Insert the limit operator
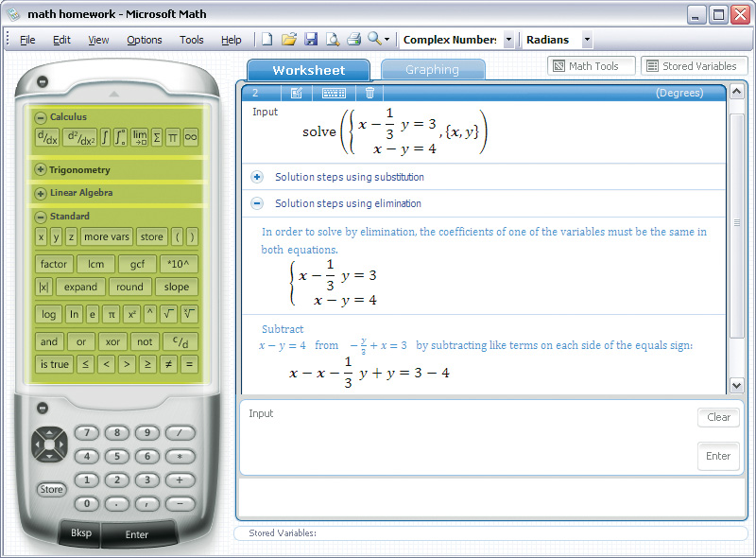Image resolution: width=756 pixels, height=558 pixels. click(140, 137)
